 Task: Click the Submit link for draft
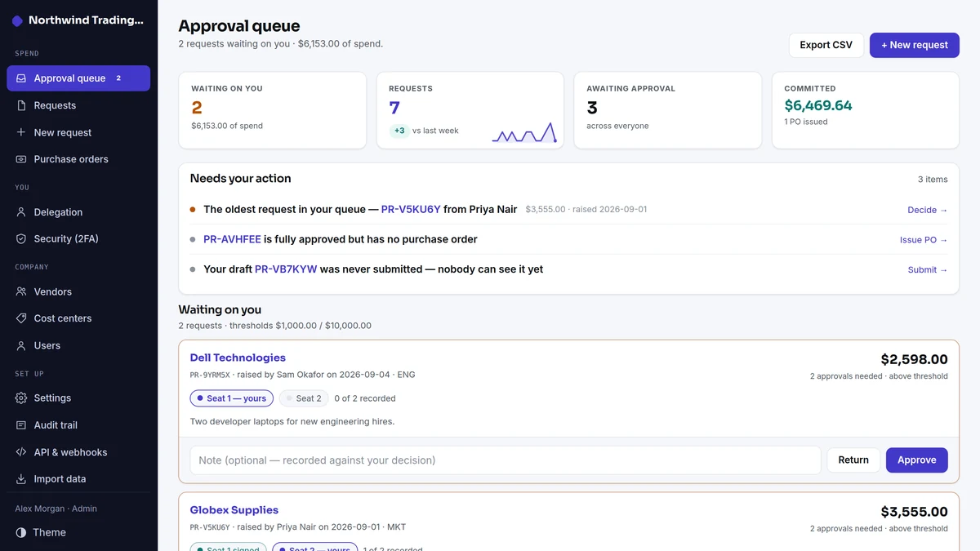[928, 269]
